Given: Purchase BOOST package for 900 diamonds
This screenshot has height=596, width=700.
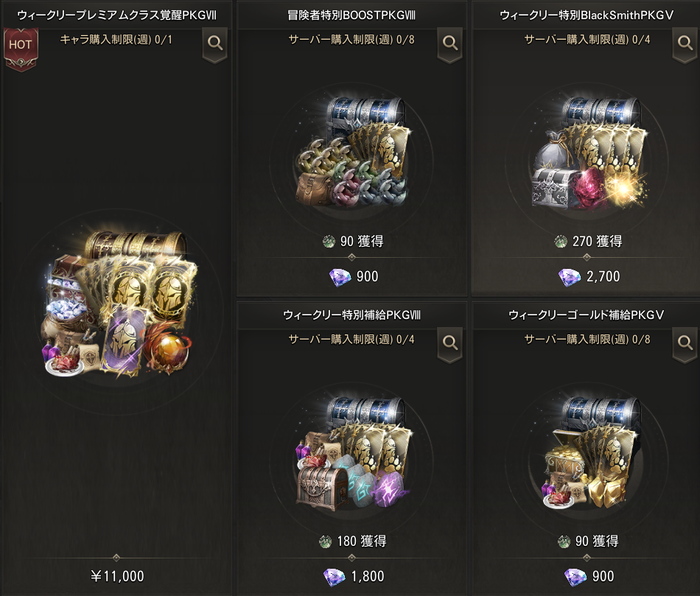Looking at the screenshot, I should click(353, 277).
